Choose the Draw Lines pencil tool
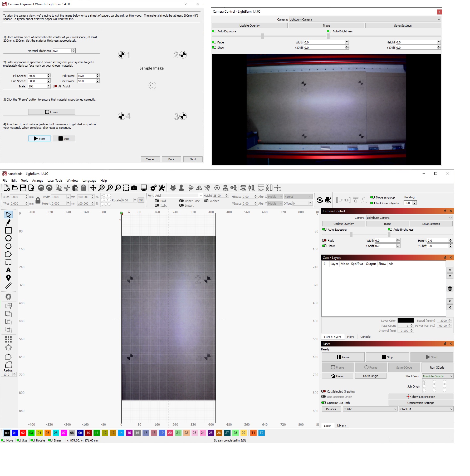 (x=8, y=222)
